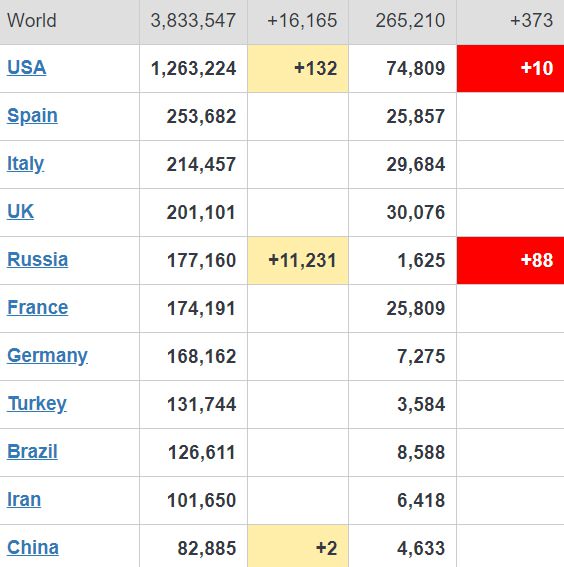Open the UK country link

click(x=20, y=212)
